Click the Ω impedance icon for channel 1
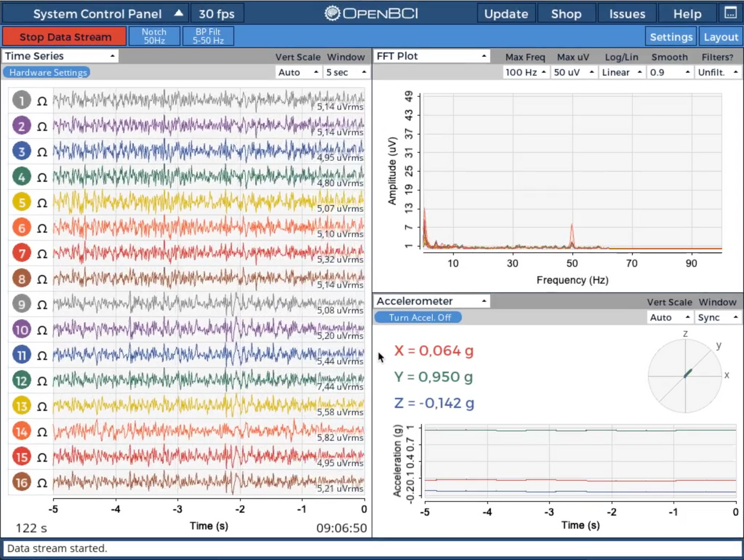This screenshot has height=560, width=744. [42, 100]
